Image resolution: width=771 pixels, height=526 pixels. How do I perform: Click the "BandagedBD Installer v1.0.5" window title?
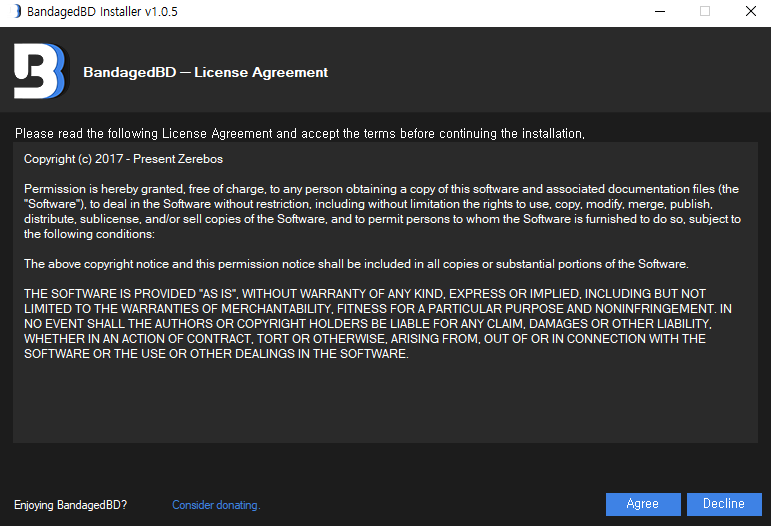[x=102, y=11]
